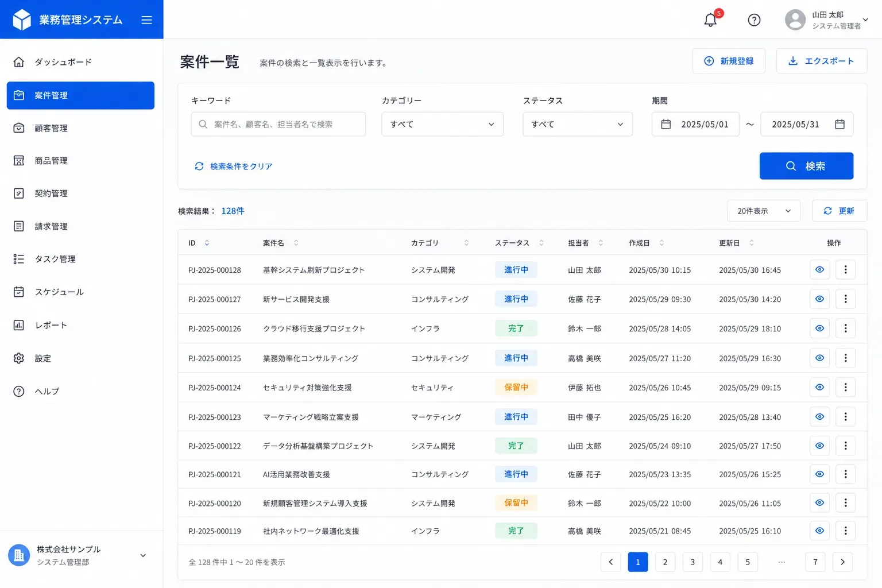Open more actions for PJ-2025-000127
Viewport: 882px width, 588px height.
tap(845, 299)
